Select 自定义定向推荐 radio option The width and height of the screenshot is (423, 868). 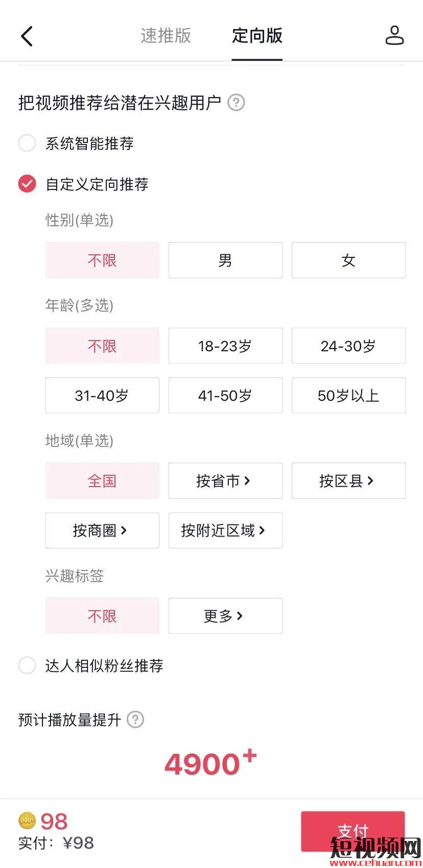pos(27,184)
